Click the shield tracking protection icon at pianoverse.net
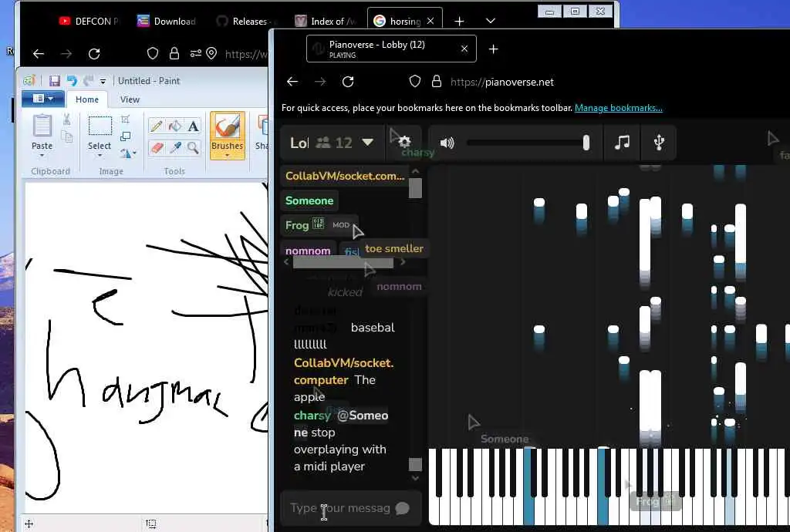 (414, 82)
